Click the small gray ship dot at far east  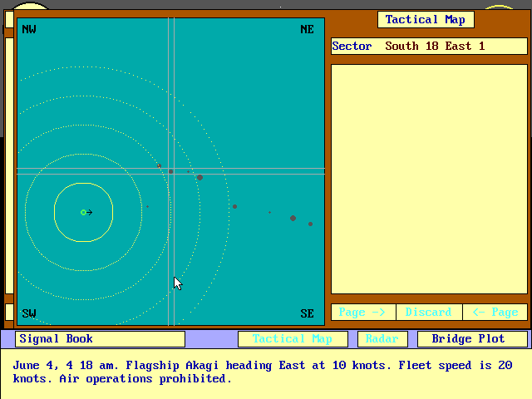(310, 224)
